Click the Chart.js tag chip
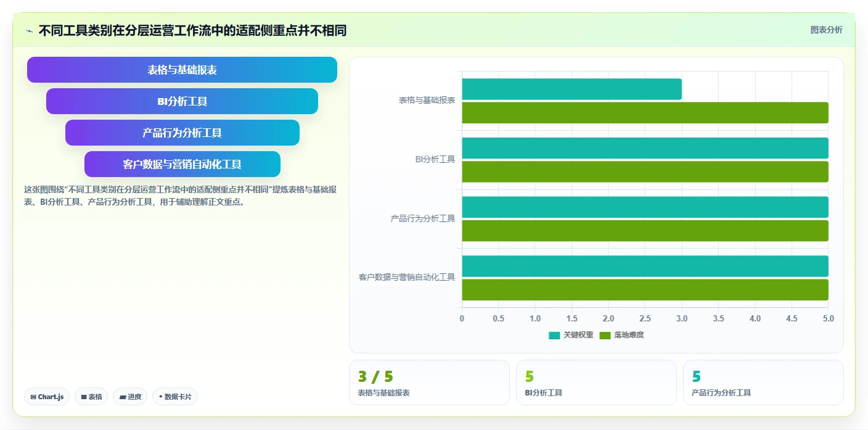 pos(47,397)
